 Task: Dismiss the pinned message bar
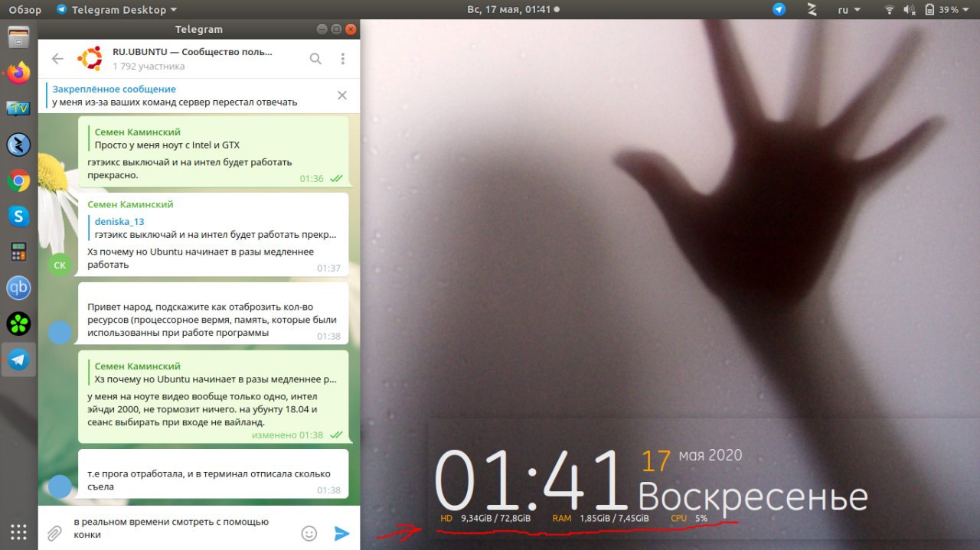point(342,96)
